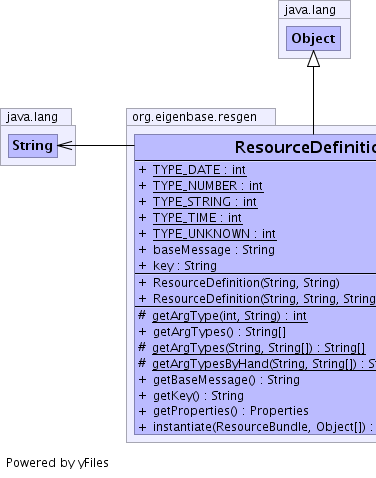Select the TYPE_STRING : int field
Image resolution: width=376 pixels, height=478 pixels.
coord(205,202)
